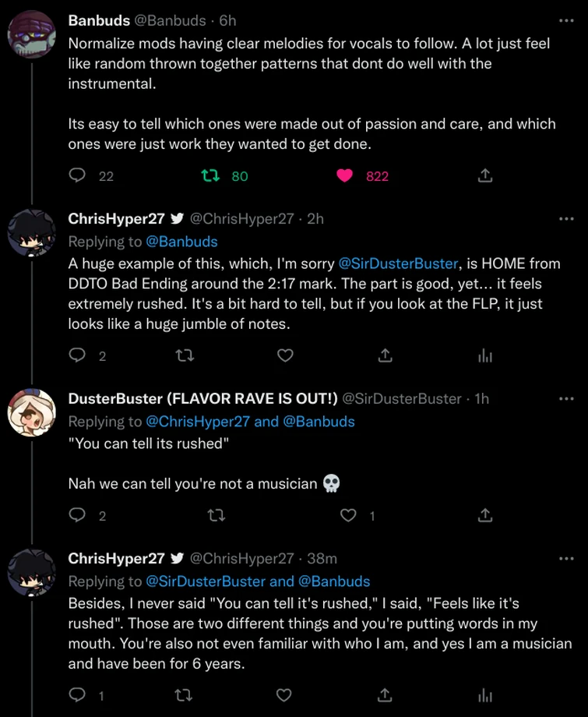This screenshot has height=717, width=588.
Task: View analytics on ChrisHyper27's first reply
Action: pos(484,355)
